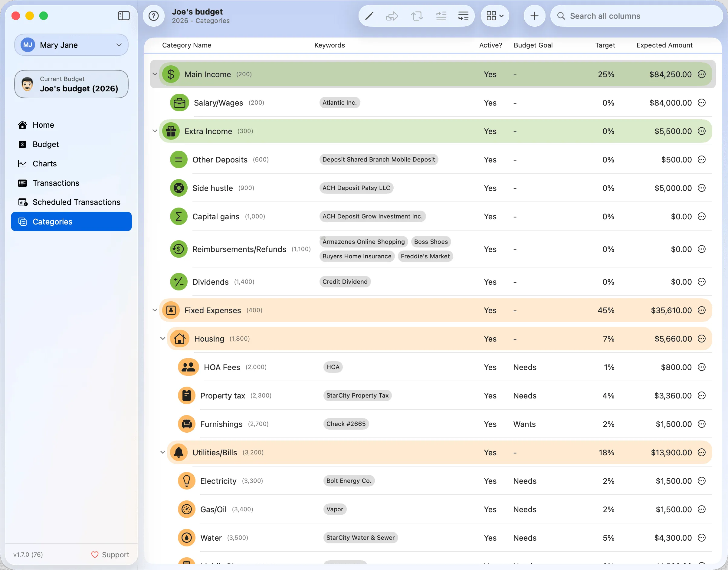Image resolution: width=728 pixels, height=570 pixels.
Task: Open more options for Water row
Action: (702, 538)
